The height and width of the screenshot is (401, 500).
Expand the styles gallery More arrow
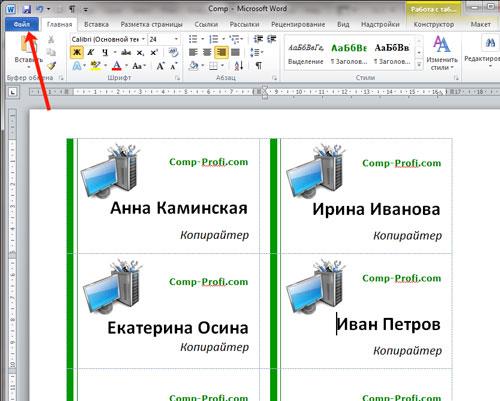[x=419, y=65]
